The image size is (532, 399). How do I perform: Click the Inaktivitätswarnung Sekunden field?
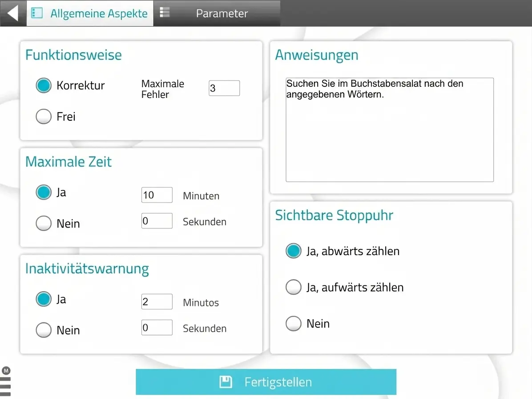(x=157, y=327)
